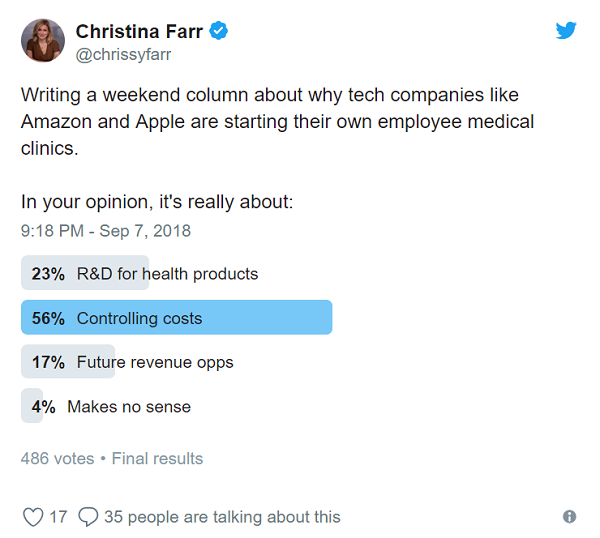The height and width of the screenshot is (538, 600).
Task: Click the 486 votes count text
Action: (x=56, y=459)
